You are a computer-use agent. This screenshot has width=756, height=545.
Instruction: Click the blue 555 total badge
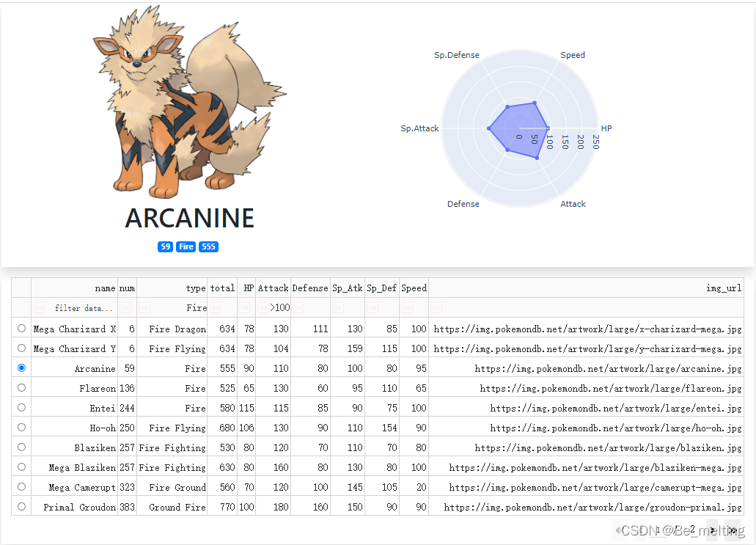(x=208, y=247)
